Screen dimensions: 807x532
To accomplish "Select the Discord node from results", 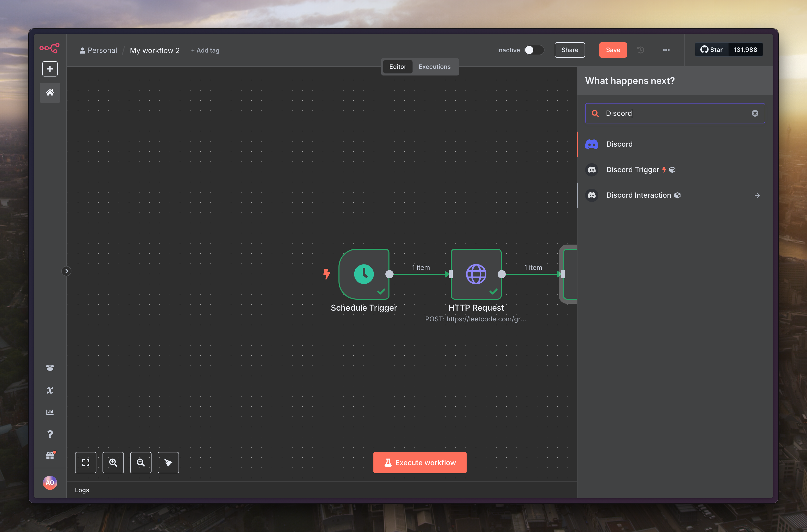I will 620,144.
